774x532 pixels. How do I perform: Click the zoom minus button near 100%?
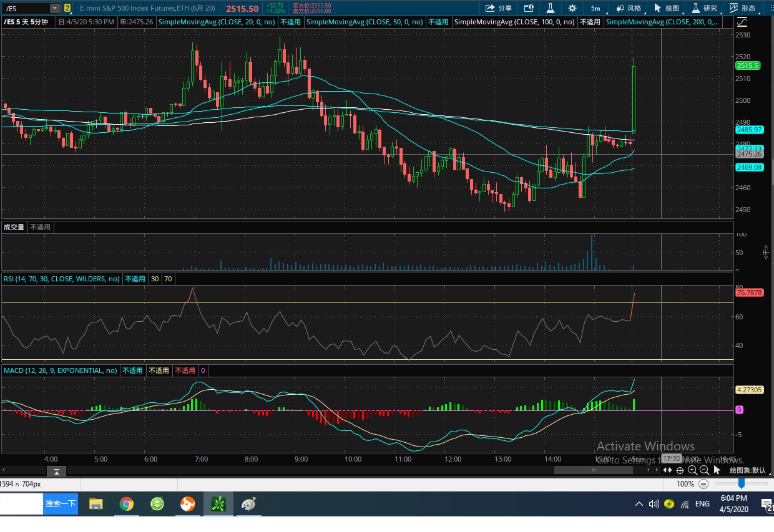pos(703,484)
